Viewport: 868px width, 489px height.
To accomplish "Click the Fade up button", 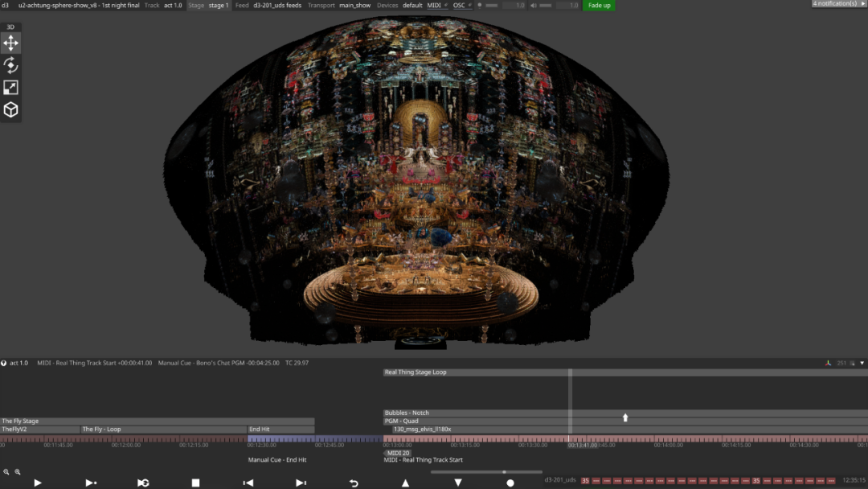I will [599, 6].
